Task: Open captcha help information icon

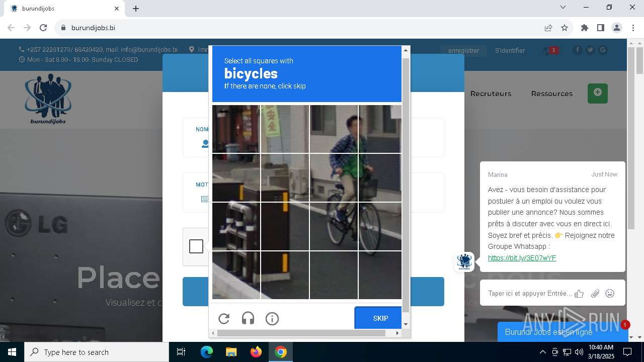Action: click(272, 318)
